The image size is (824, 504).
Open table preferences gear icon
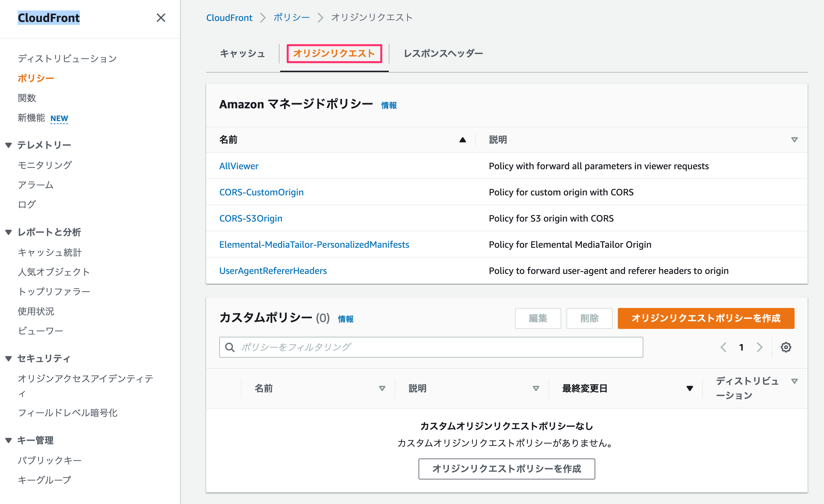tap(786, 347)
